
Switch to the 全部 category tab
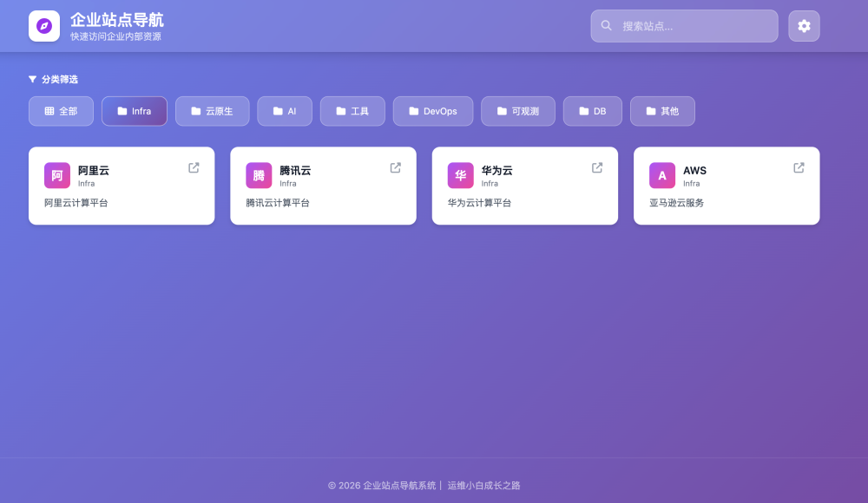point(61,111)
